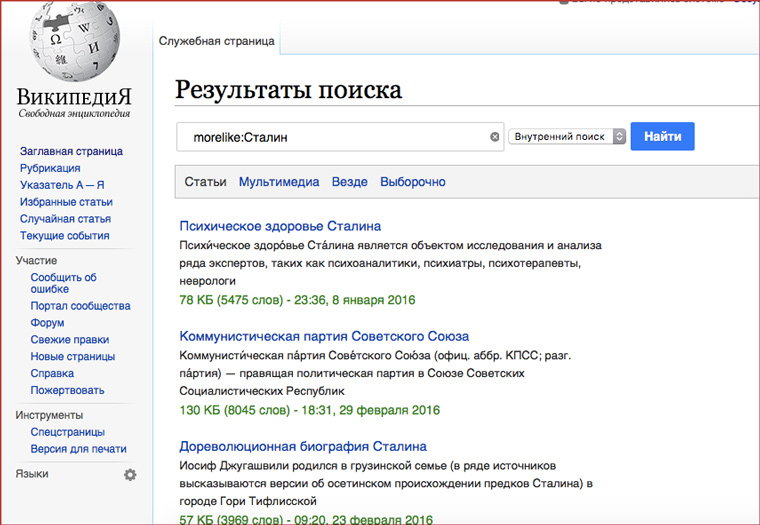Open result Психическое здоровье Сталина

click(280, 226)
